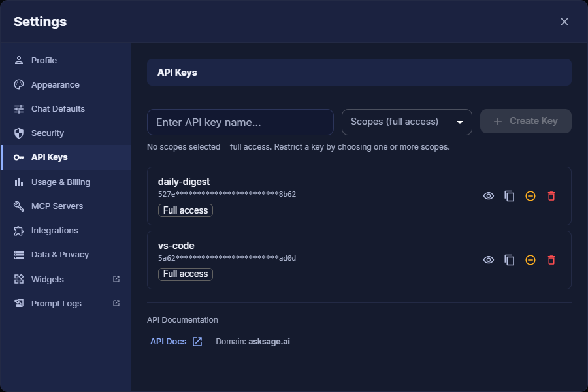Go to Integrations settings
This screenshot has width=588, height=392.
tap(65, 231)
